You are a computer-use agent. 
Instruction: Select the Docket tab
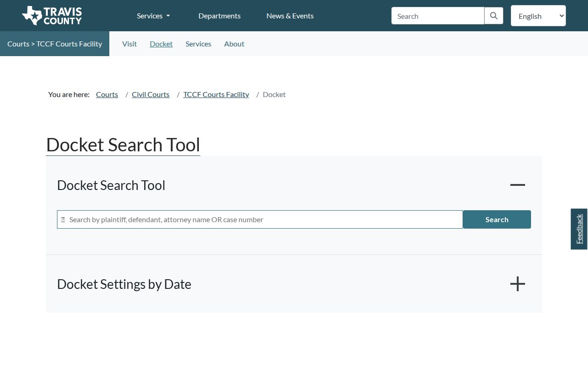[161, 44]
